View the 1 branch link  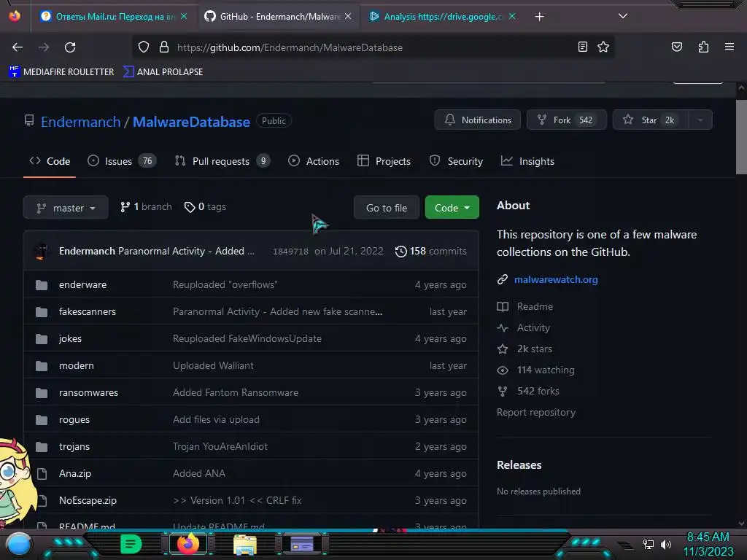point(146,206)
